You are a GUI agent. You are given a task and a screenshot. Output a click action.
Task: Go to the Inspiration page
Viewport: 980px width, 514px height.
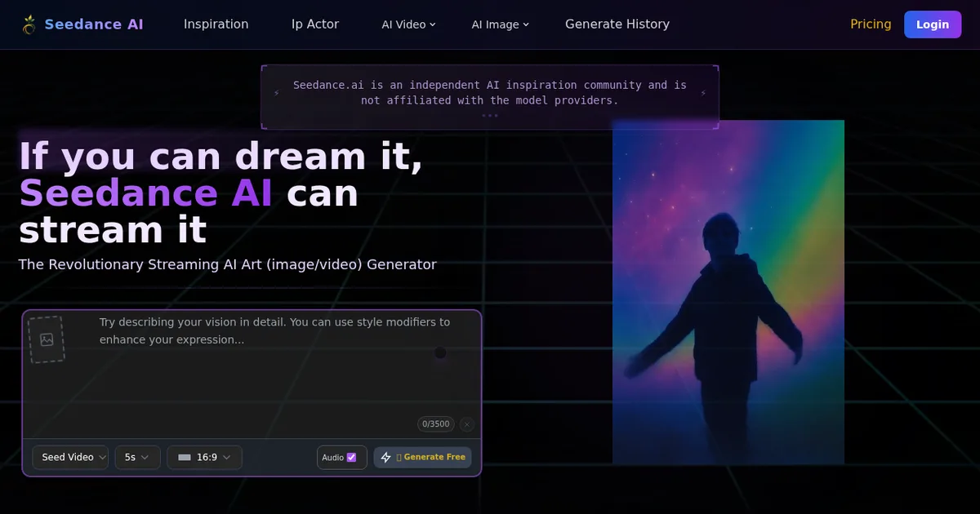click(x=216, y=24)
